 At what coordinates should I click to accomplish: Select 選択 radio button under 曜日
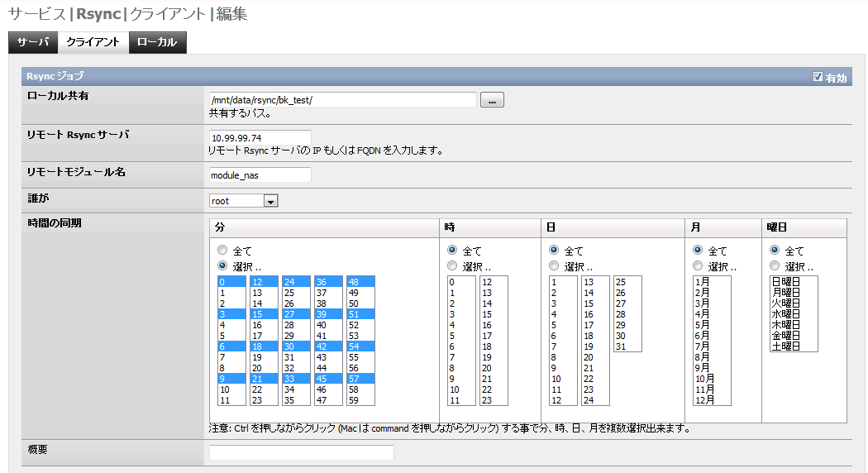[x=775, y=266]
